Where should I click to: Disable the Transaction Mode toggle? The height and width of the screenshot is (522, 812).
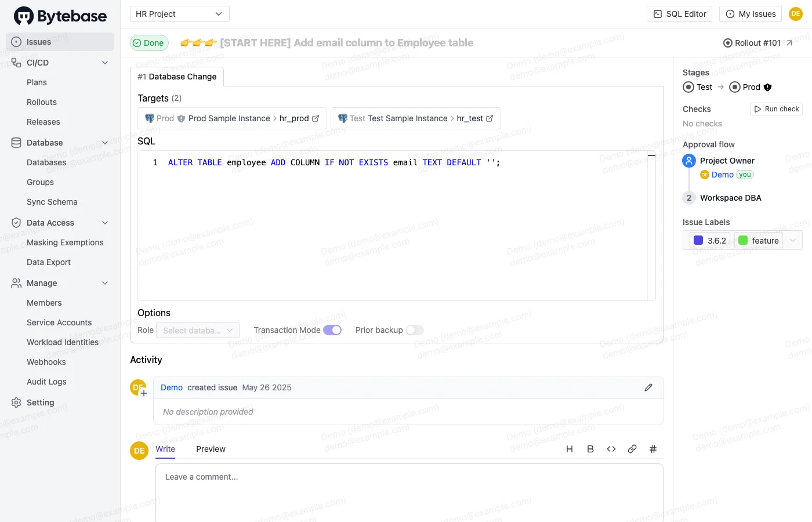click(x=333, y=329)
